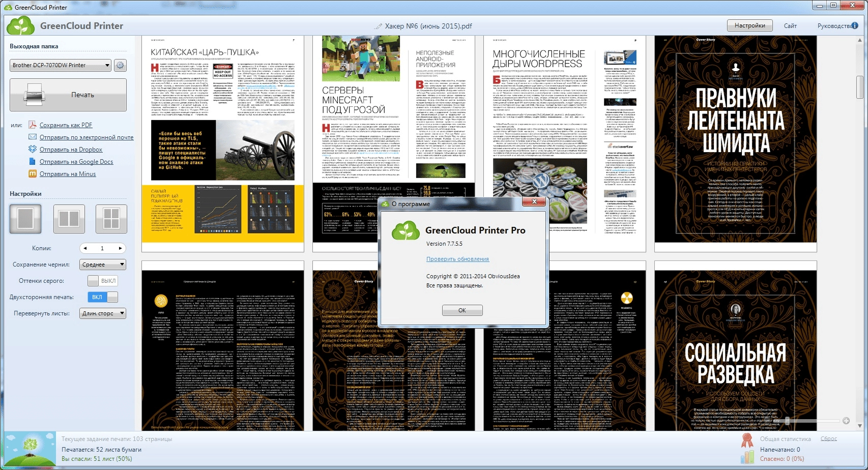The image size is (868, 470).
Task: Click Сохранить как PDF link
Action: click(x=66, y=125)
